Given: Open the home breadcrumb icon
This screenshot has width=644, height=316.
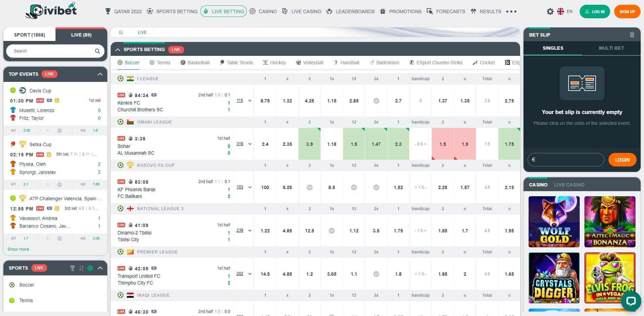Looking at the screenshot, I should [121, 32].
